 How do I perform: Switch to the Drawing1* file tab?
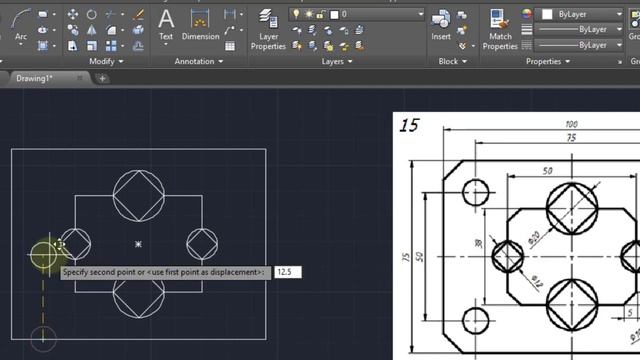click(x=34, y=78)
